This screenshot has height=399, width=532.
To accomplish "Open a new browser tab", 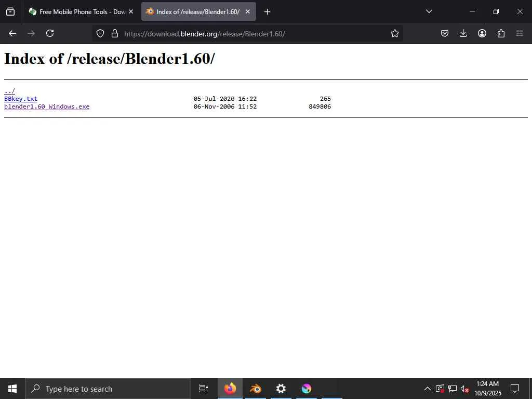I will click(268, 12).
